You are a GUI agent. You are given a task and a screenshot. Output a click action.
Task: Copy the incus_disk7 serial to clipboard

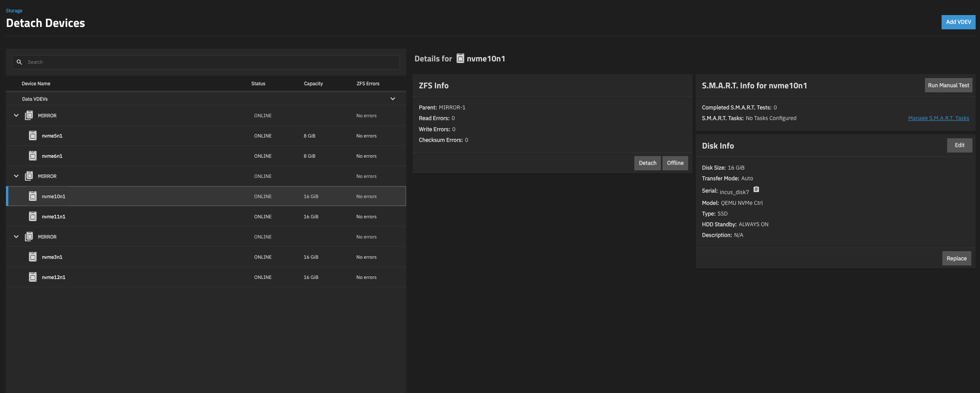pos(756,189)
